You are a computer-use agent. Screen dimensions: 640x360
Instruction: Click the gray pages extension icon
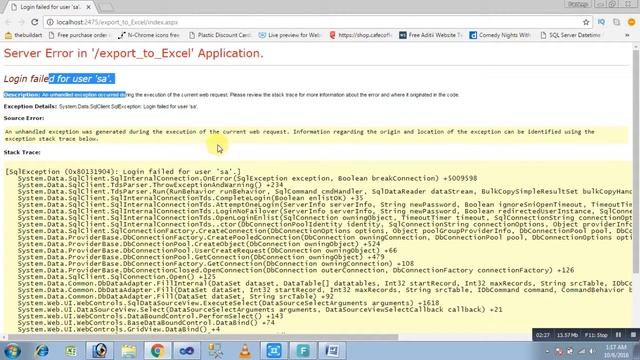point(616,22)
